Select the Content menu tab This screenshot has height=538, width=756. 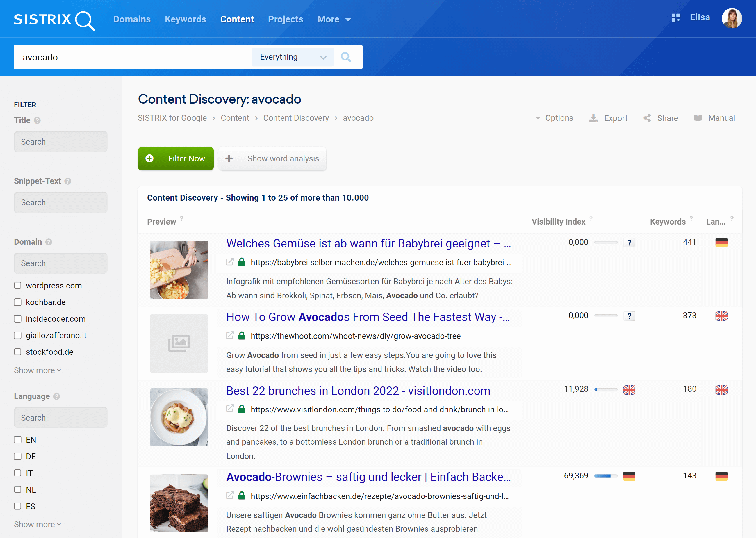(x=237, y=19)
